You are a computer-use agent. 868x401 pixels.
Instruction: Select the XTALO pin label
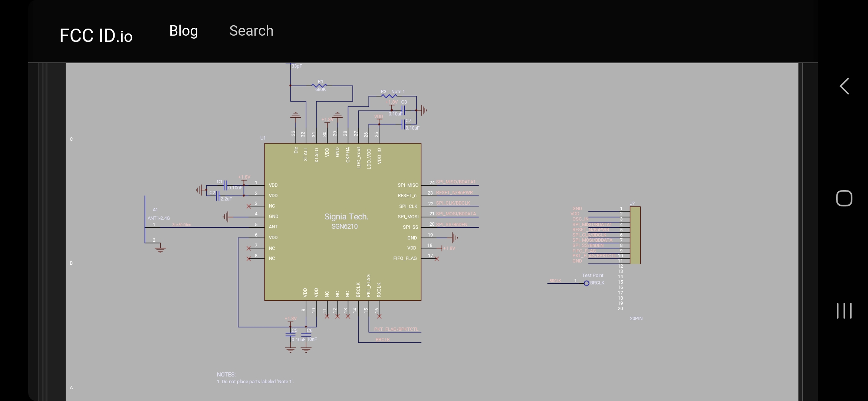click(x=316, y=155)
